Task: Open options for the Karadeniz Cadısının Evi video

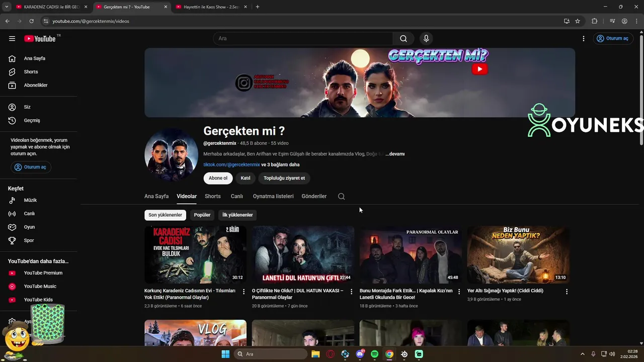Action: coord(244,292)
